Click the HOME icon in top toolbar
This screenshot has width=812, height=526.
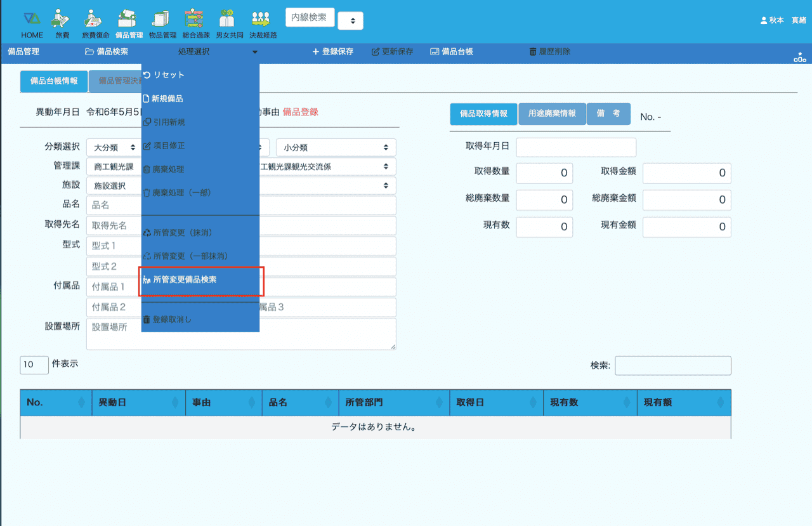click(x=32, y=23)
